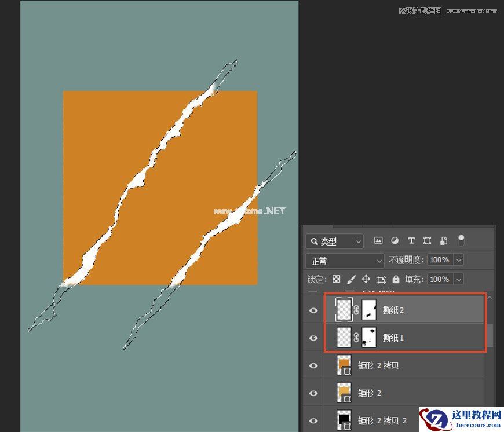The height and width of the screenshot is (432, 504).
Task: Enable lock image pixels brush icon
Action: click(x=352, y=279)
